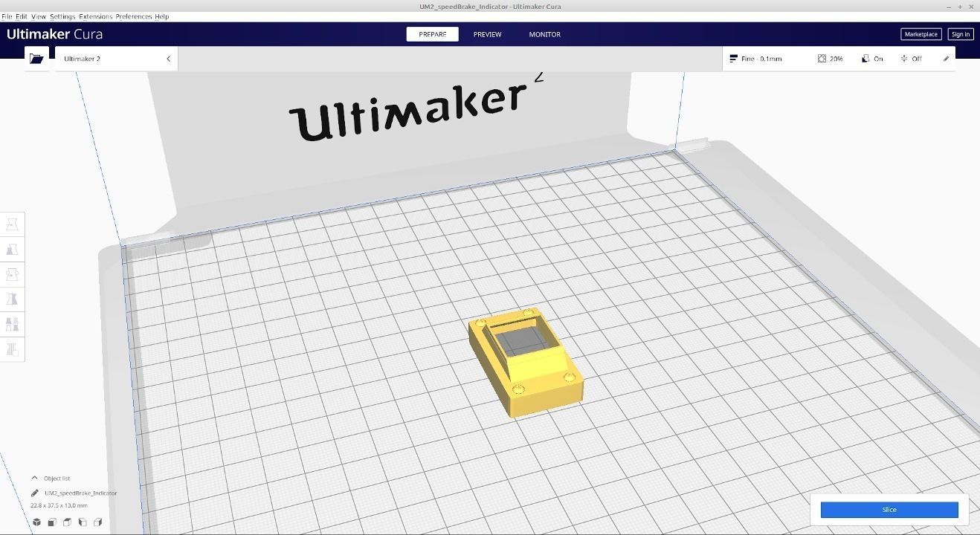Viewport: 980px width, 535px height.
Task: Switch to right side view cube icon
Action: click(x=97, y=522)
